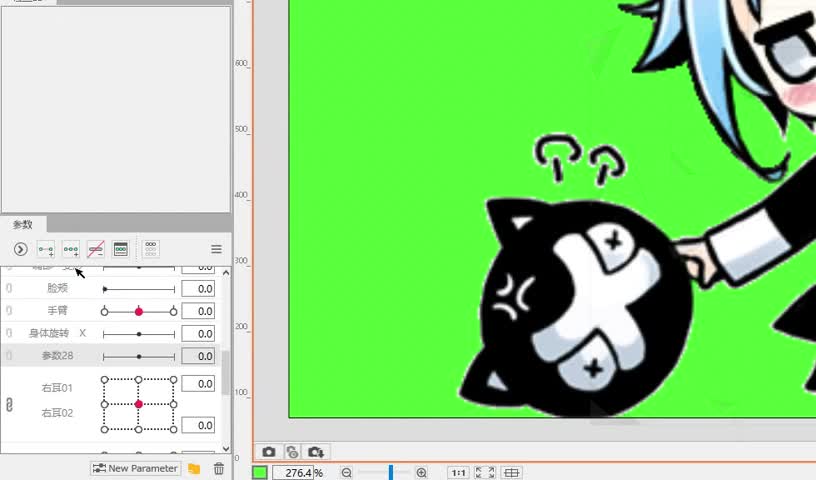Click the 身体旋转 X value field
Screen dimensions: 816x480
pos(198,334)
